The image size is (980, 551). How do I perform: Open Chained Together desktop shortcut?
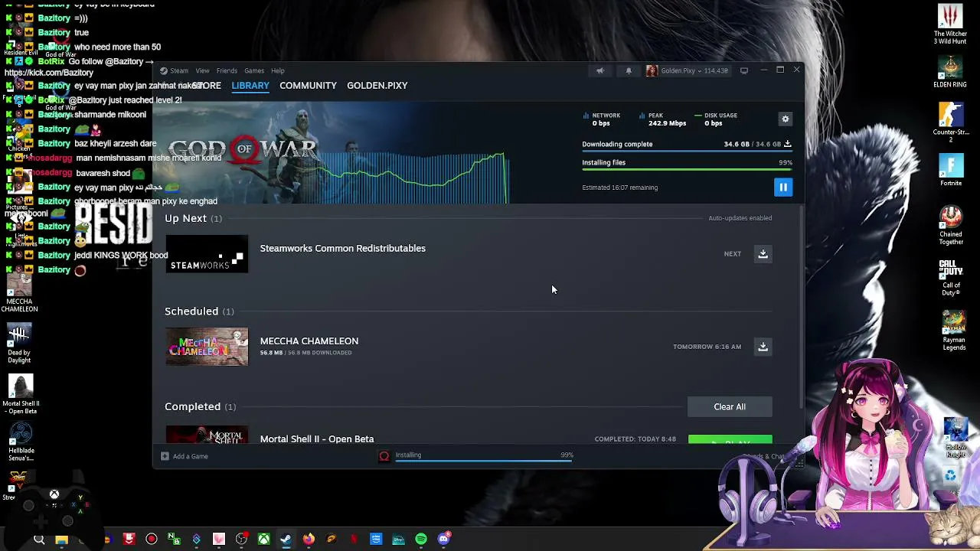coord(951,226)
